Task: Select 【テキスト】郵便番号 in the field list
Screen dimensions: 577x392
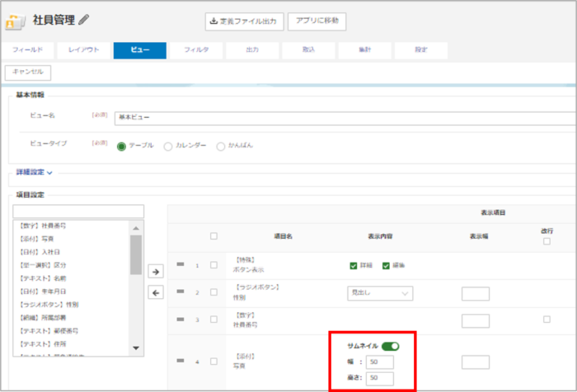Action: coord(71,331)
